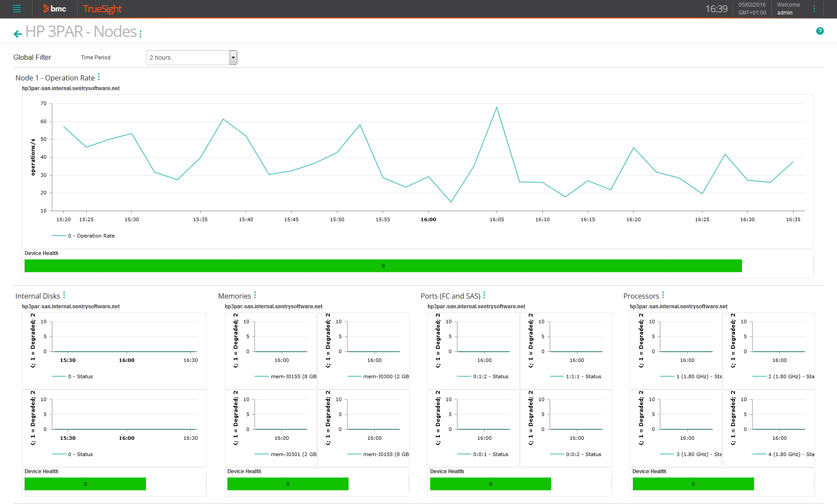This screenshot has width=837, height=504.
Task: Toggle the first Internal Disks 0 - Status legend
Action: pyautogui.click(x=73, y=376)
